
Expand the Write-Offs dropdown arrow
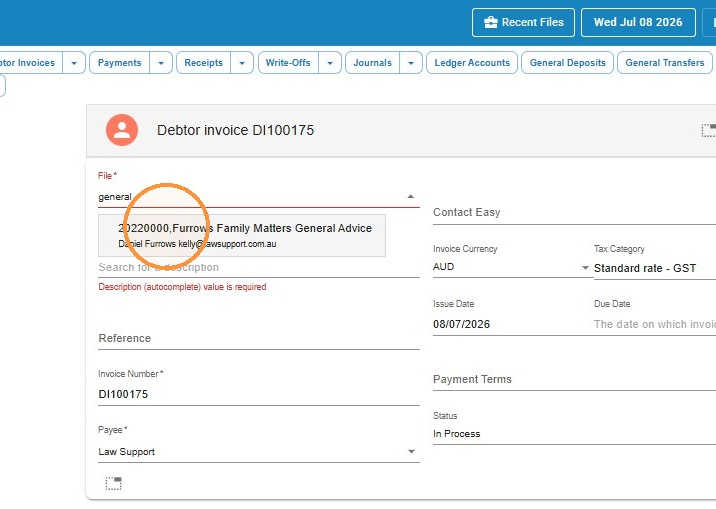[330, 63]
